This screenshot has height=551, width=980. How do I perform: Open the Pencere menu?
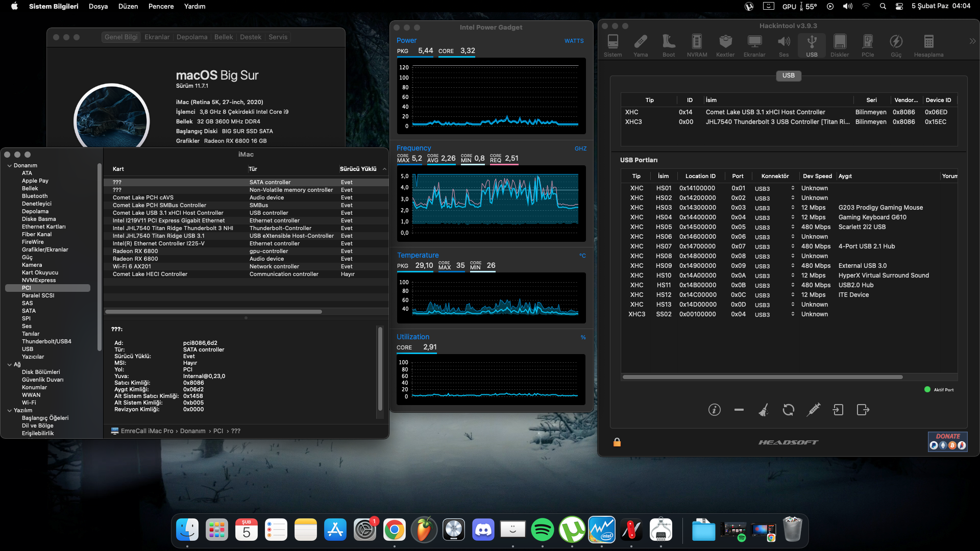(x=161, y=7)
